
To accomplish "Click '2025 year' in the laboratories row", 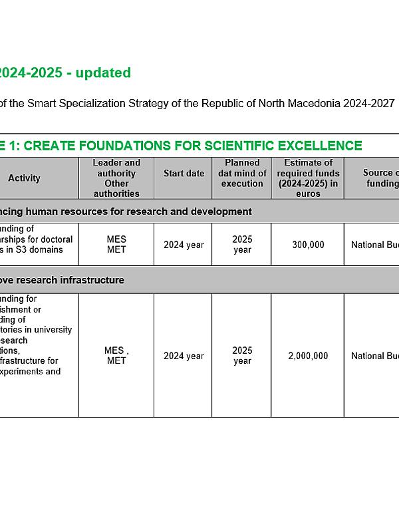I will [x=242, y=355].
